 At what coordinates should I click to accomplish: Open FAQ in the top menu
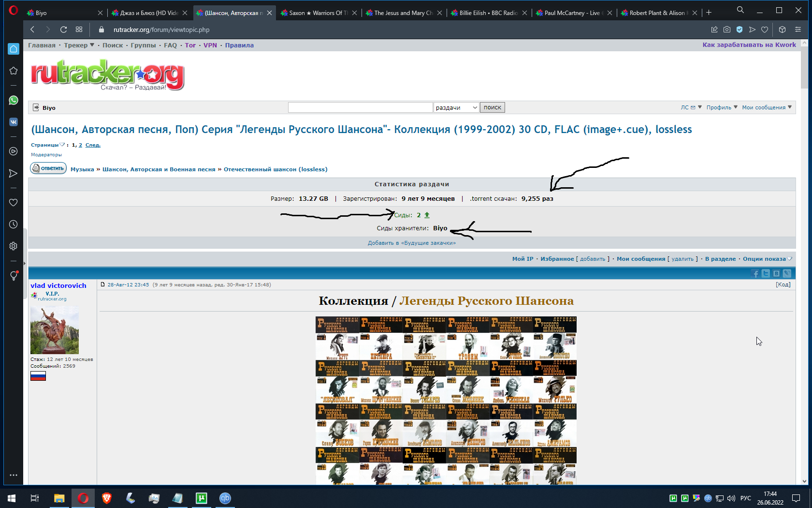click(171, 45)
